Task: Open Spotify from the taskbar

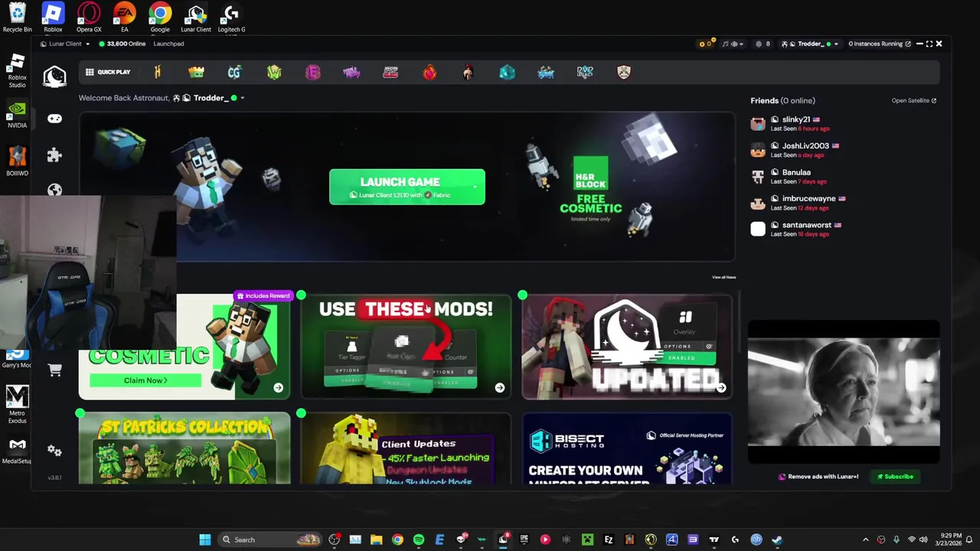Action: click(419, 540)
